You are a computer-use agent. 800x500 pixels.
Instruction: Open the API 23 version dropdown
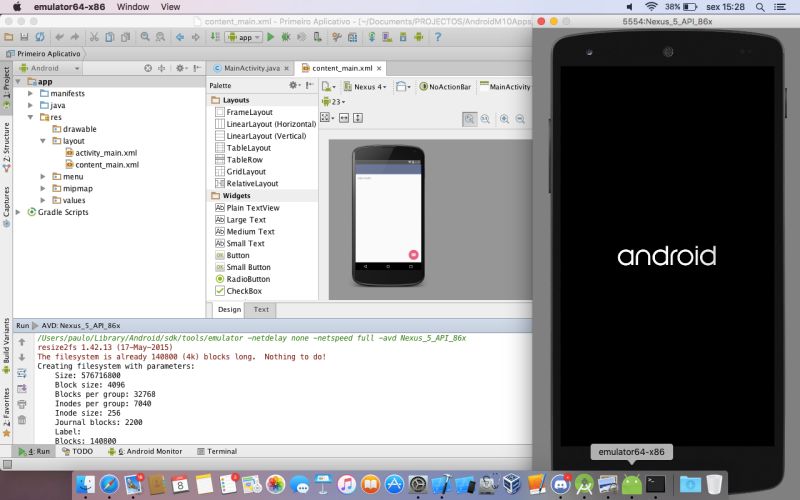pos(334,102)
